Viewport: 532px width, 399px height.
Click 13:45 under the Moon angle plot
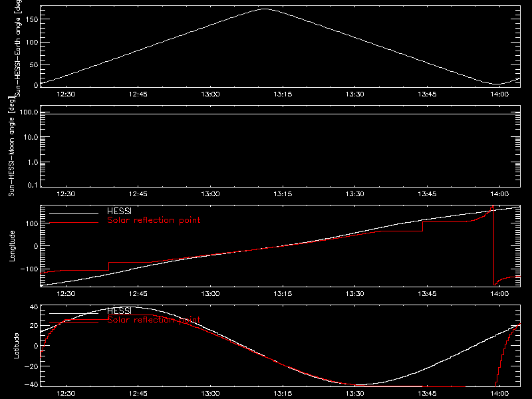[427, 194]
